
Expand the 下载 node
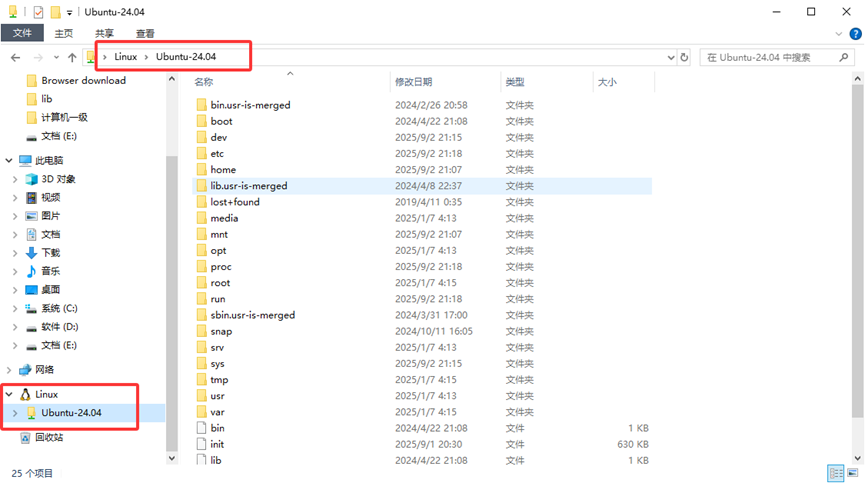coord(15,253)
